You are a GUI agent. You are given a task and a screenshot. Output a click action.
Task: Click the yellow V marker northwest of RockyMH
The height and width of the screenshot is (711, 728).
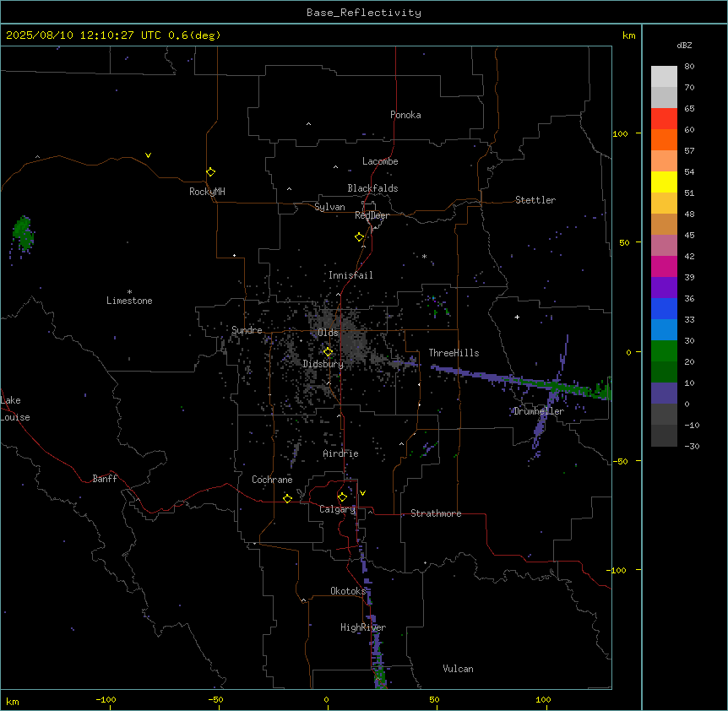click(x=148, y=155)
